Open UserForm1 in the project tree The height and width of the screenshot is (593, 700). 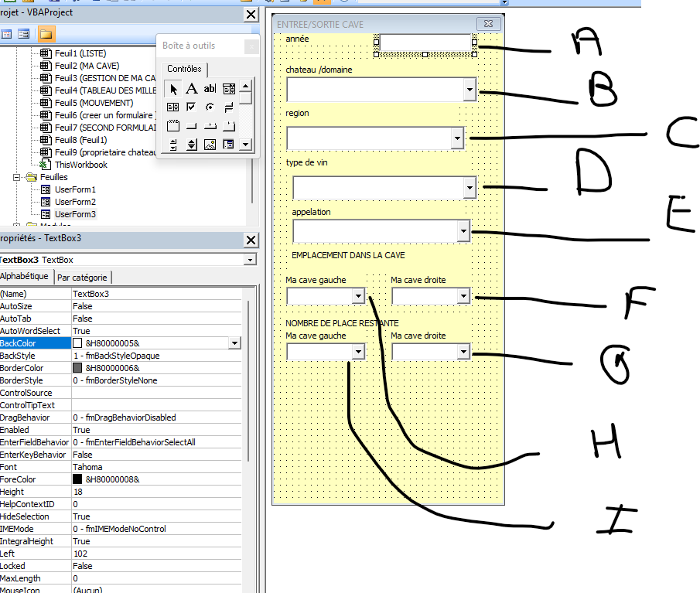75,189
